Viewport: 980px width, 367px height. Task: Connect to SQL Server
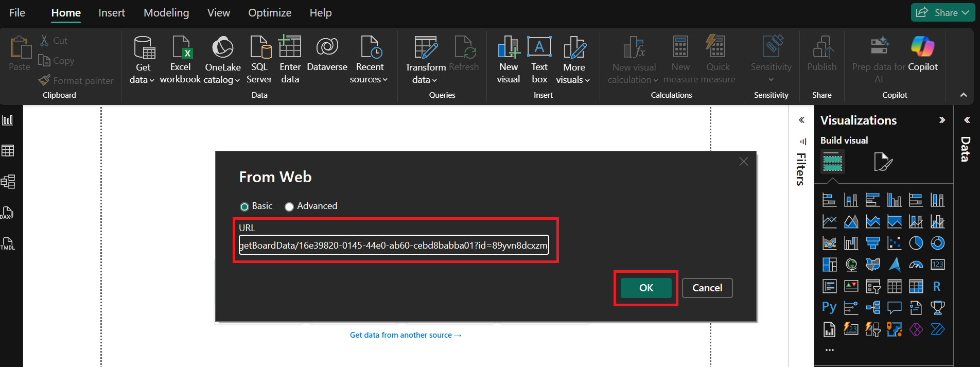259,60
